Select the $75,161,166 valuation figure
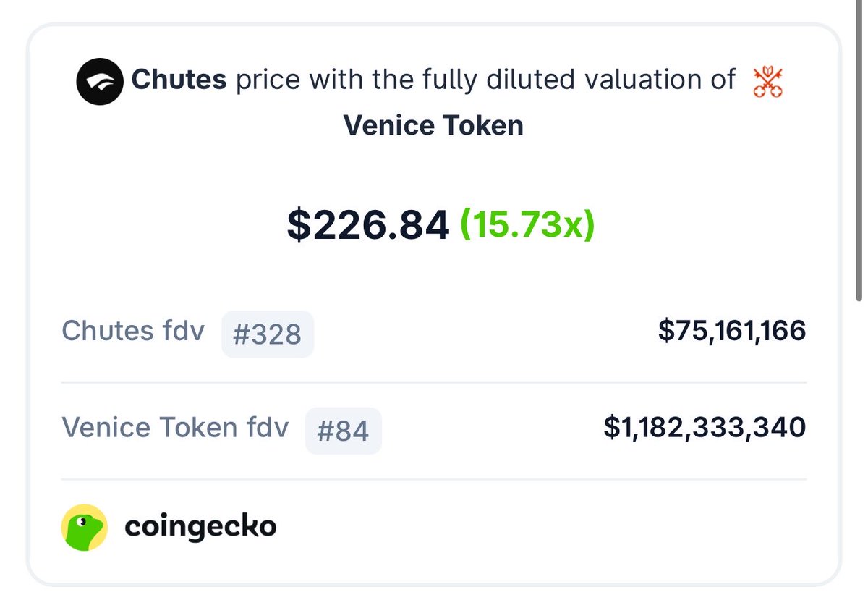The height and width of the screenshot is (608, 868). tap(732, 331)
